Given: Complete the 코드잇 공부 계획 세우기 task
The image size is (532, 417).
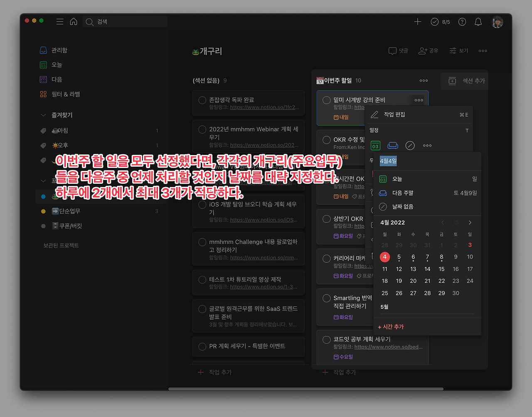Looking at the screenshot, I should (327, 340).
